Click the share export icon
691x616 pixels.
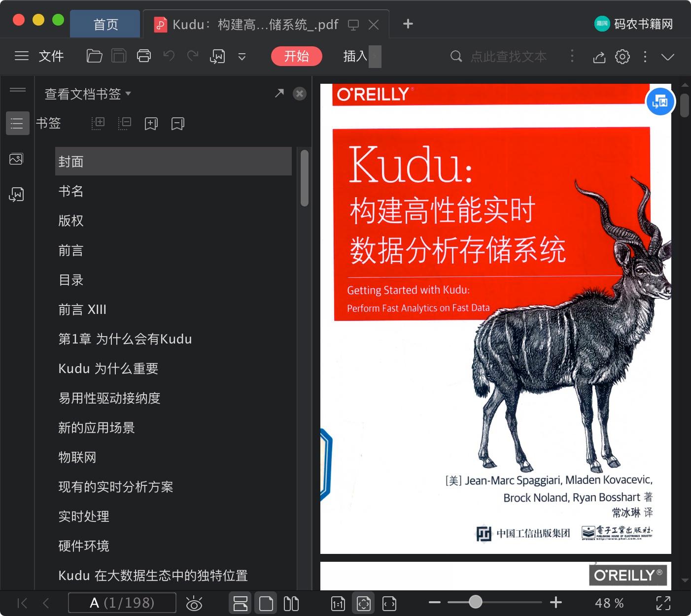(599, 57)
